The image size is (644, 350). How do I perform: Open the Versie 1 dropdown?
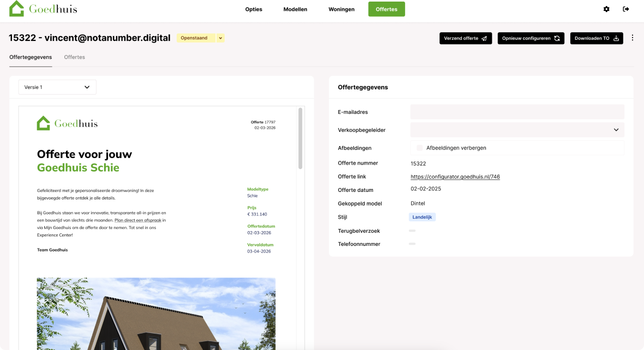(57, 87)
